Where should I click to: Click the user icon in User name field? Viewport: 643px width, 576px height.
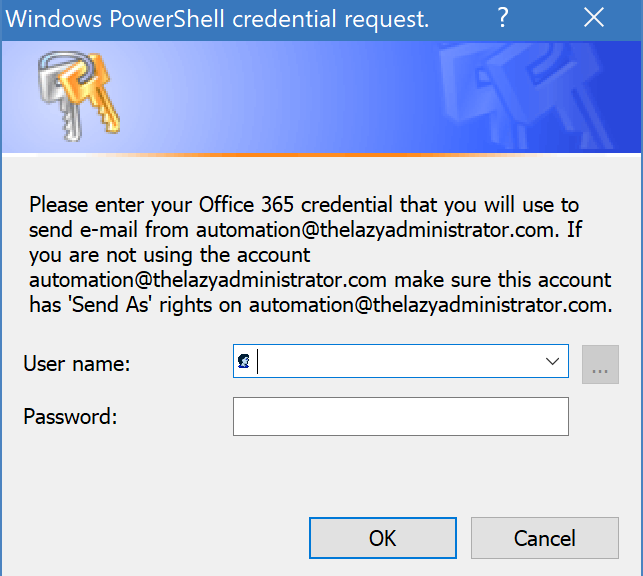[x=244, y=361]
